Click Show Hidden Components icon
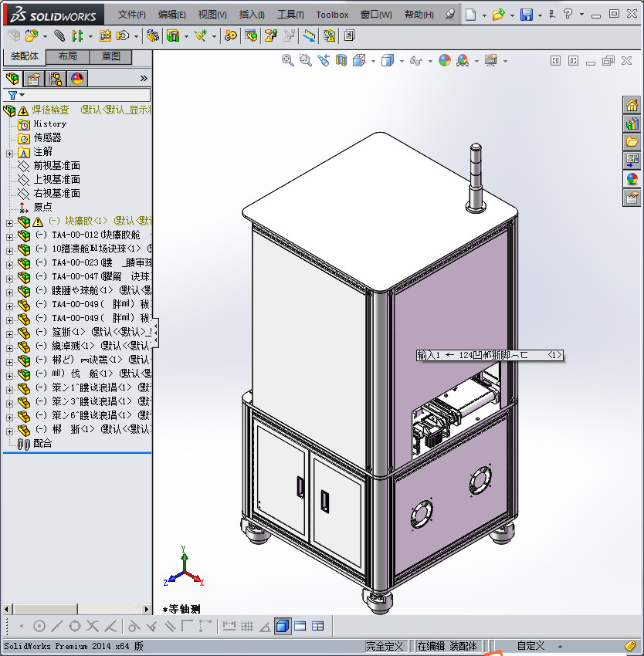Image resolution: width=644 pixels, height=656 pixels. [x=152, y=36]
